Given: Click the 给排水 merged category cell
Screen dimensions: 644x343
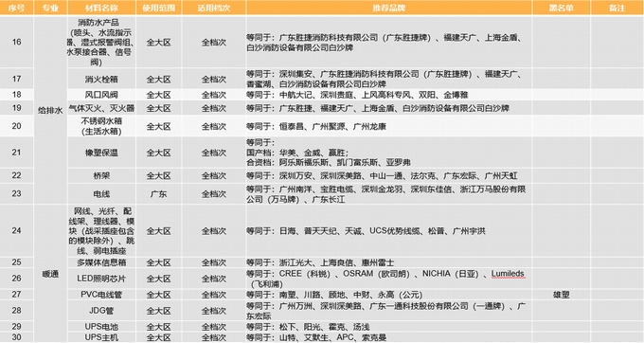Looking at the screenshot, I should tap(50, 110).
